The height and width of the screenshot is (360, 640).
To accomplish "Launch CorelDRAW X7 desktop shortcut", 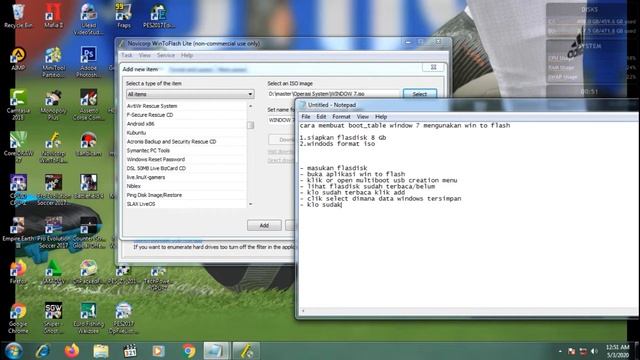I will click(18, 147).
